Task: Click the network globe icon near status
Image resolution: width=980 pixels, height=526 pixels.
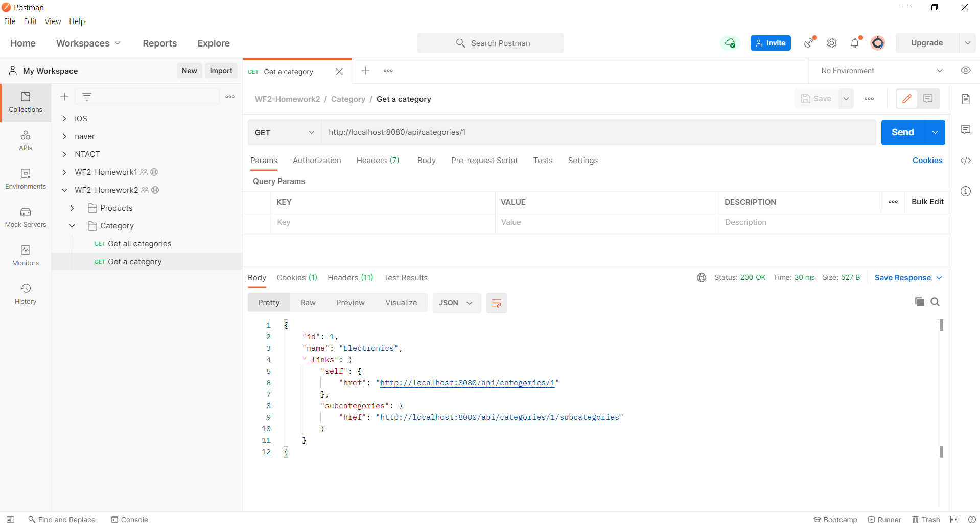Action: point(702,278)
